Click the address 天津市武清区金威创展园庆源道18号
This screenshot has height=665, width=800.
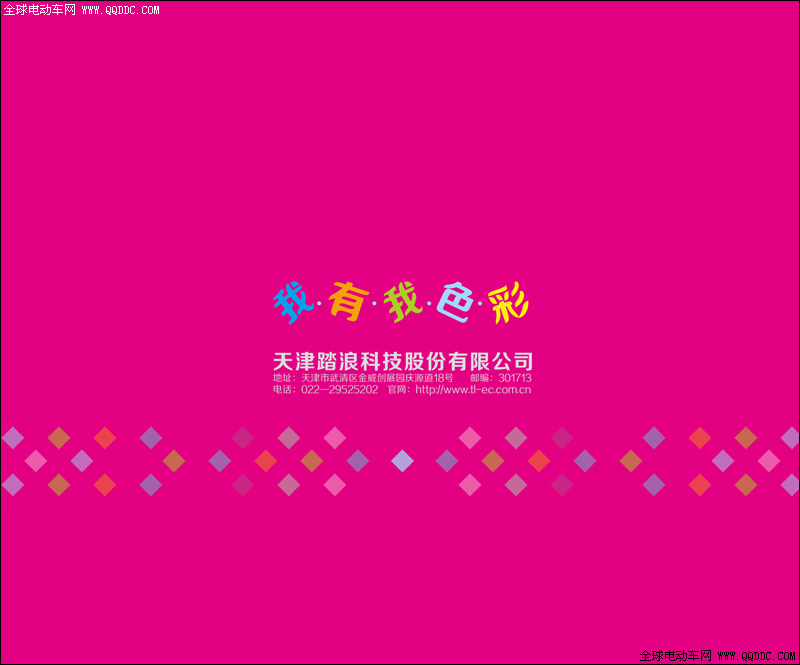pyautogui.click(x=377, y=378)
